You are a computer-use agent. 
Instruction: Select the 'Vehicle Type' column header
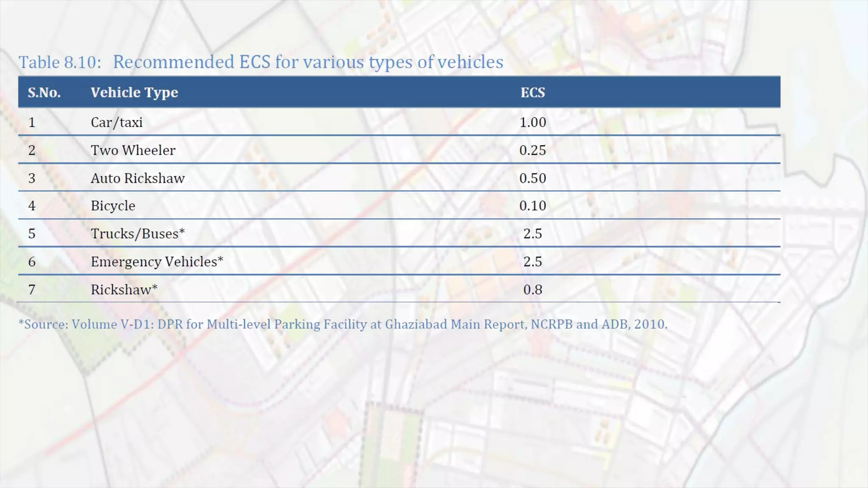point(134,92)
